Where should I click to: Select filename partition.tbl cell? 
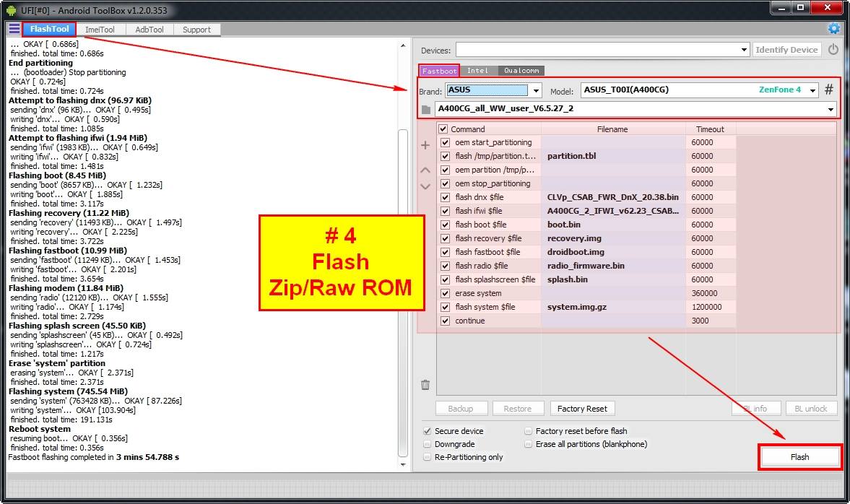pos(612,156)
